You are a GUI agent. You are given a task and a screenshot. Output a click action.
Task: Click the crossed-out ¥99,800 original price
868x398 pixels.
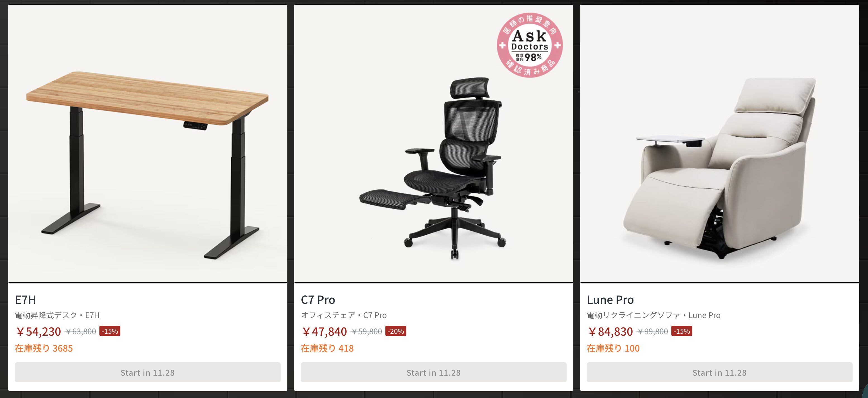coord(652,331)
